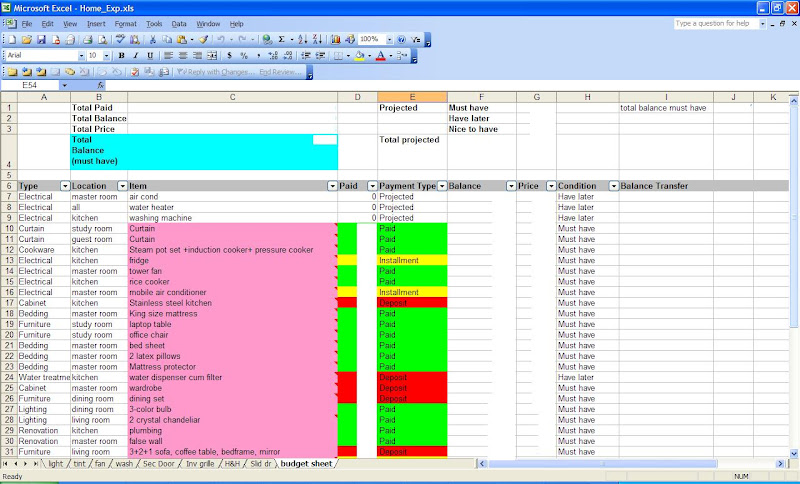800x484 pixels.
Task: Select row 13 header
Action: tap(8, 260)
